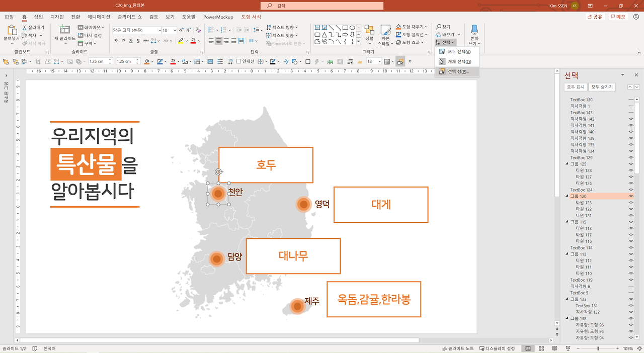This screenshot has height=353, width=644.
Task: Apply text shadow (S) formatting
Action: tap(138, 41)
